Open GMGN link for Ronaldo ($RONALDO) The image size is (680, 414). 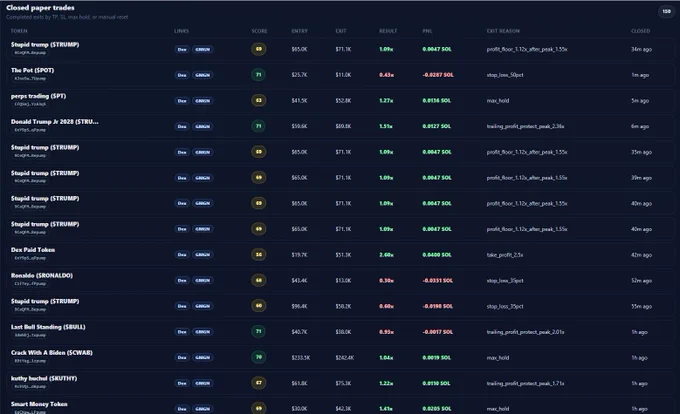[203, 280]
